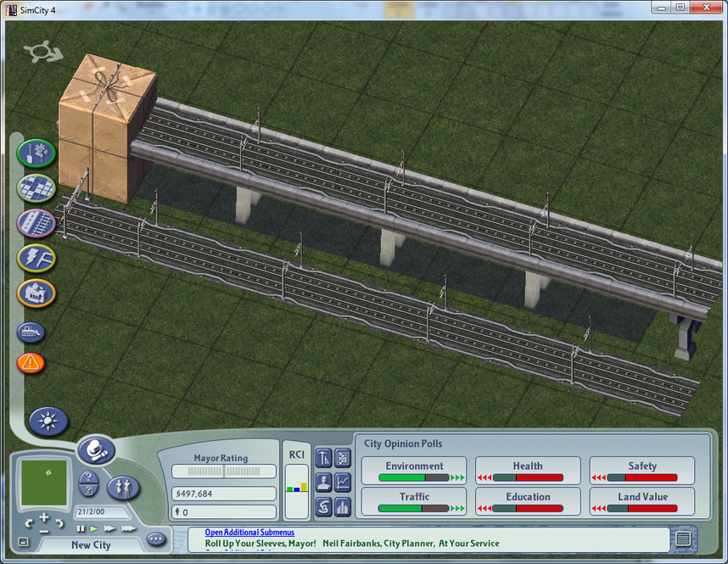The width and height of the screenshot is (728, 564).
Task: Click the T-square drafting tools icon
Action: [x=323, y=458]
